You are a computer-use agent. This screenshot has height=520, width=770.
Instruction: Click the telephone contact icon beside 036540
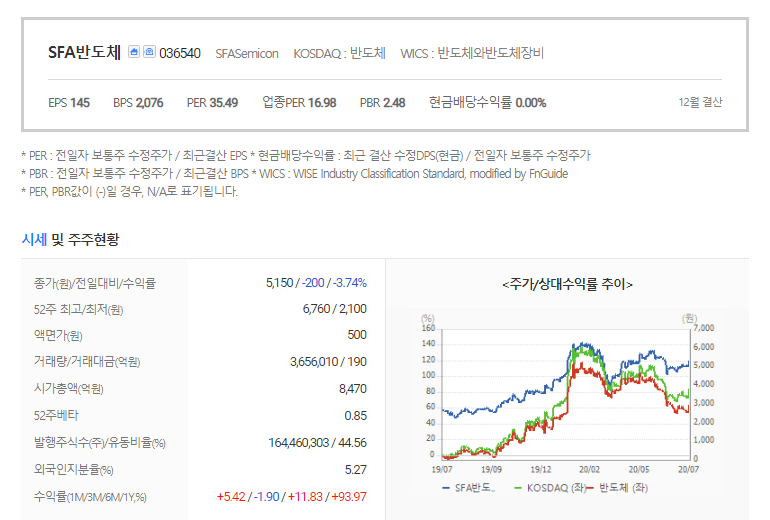[149, 52]
